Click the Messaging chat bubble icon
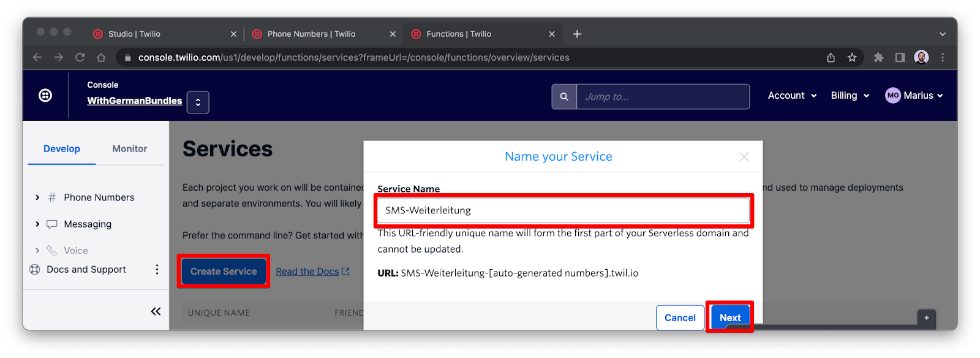This screenshot has height=358, width=980. click(x=52, y=224)
